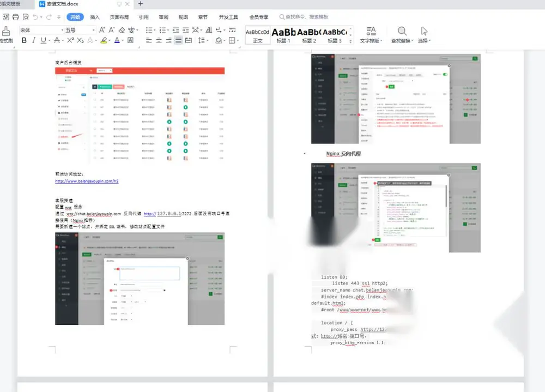The width and height of the screenshot is (545, 392).
Task: Click the numbered list icon
Action: coord(162,30)
